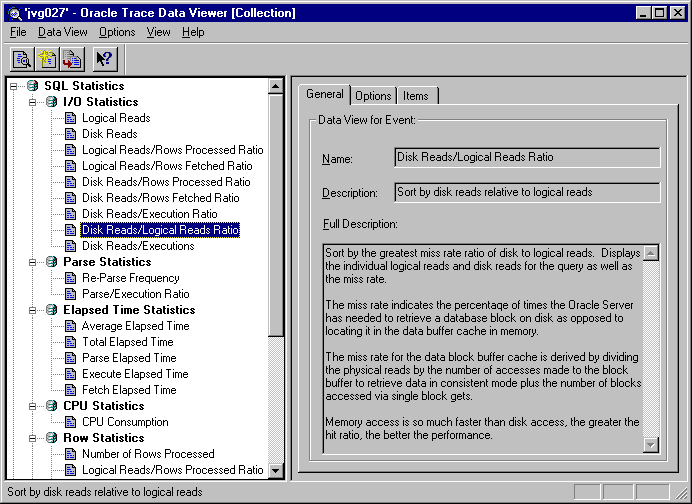692x504 pixels.
Task: Collapse the I/O Statistics branch
Action: 33,102
